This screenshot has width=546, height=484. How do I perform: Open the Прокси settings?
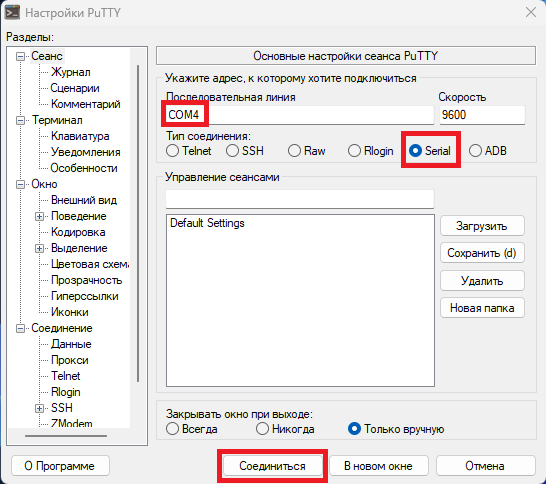70,360
